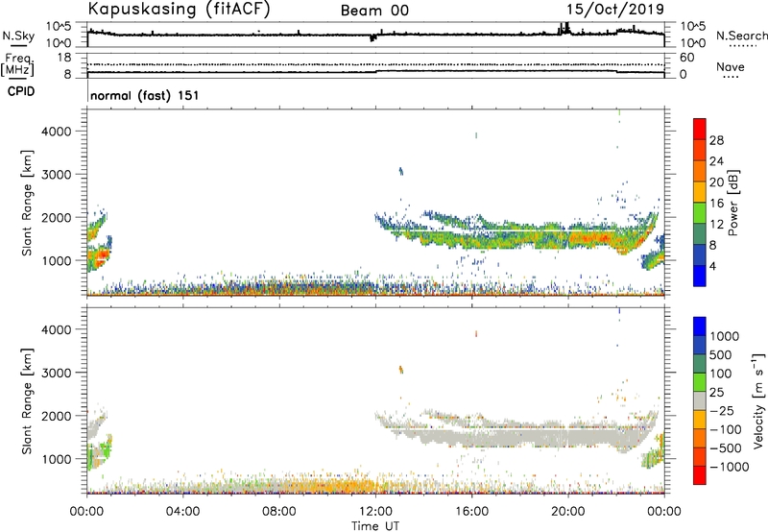Click the "16:00" time tick label
The image size is (768, 532).
tap(471, 512)
